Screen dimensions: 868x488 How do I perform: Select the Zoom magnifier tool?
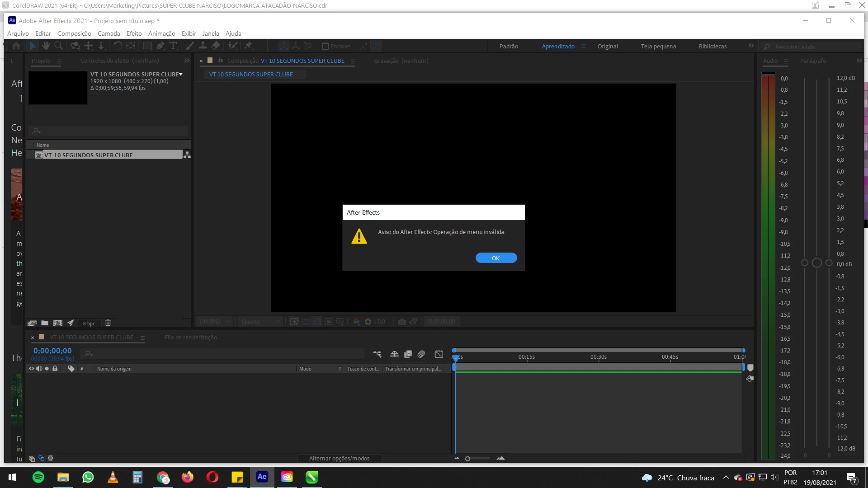point(58,46)
